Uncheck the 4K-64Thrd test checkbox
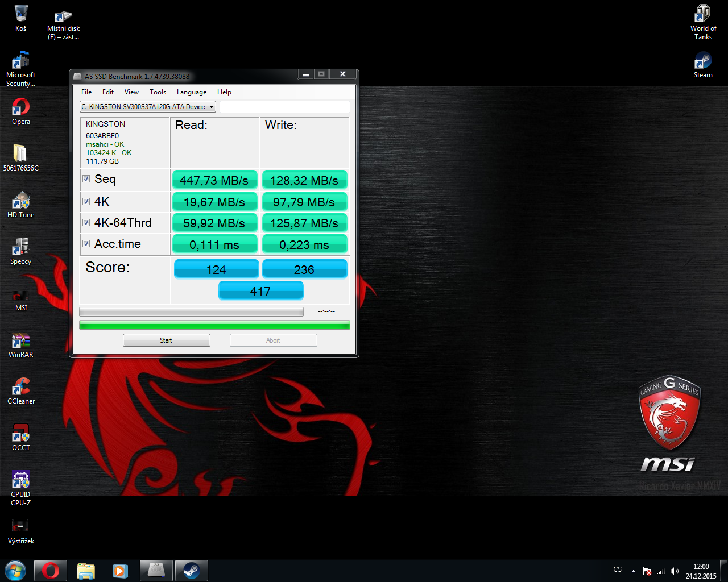728x582 pixels. click(86, 223)
